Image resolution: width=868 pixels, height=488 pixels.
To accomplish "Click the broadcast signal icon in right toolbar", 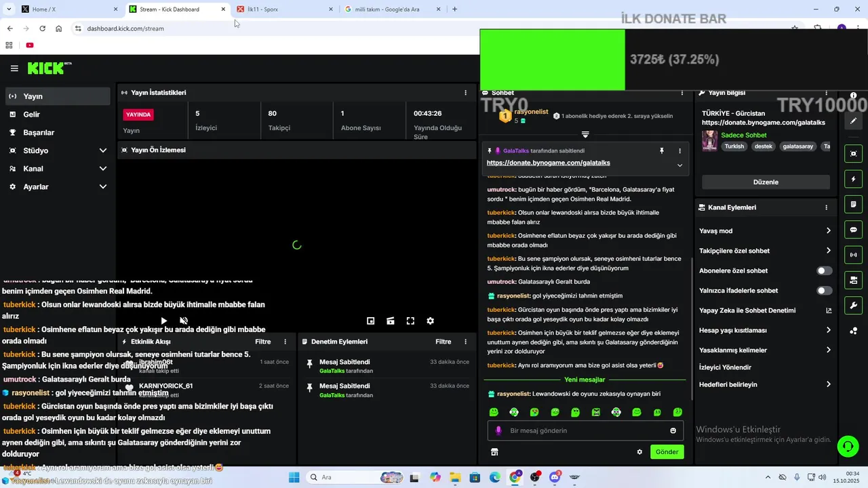I will click(853, 255).
